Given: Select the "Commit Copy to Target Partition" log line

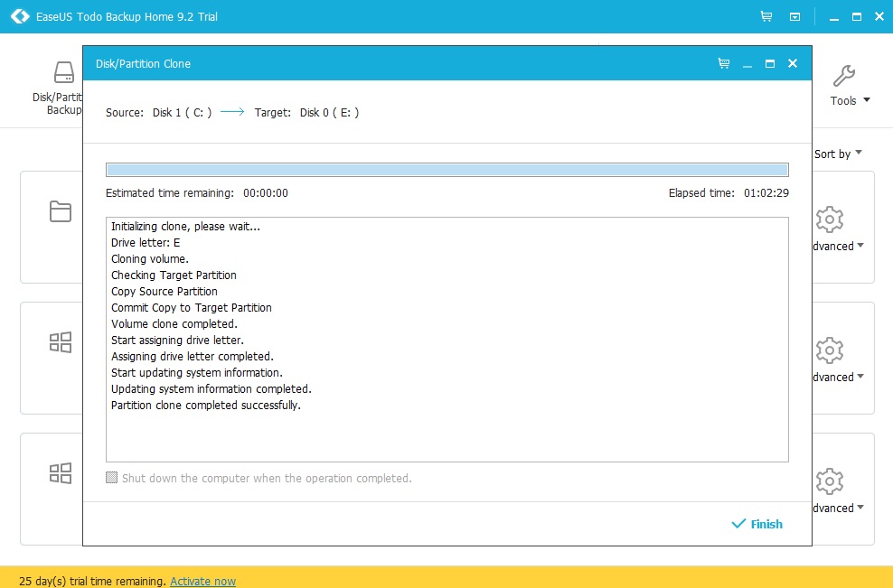Looking at the screenshot, I should click(x=192, y=308).
